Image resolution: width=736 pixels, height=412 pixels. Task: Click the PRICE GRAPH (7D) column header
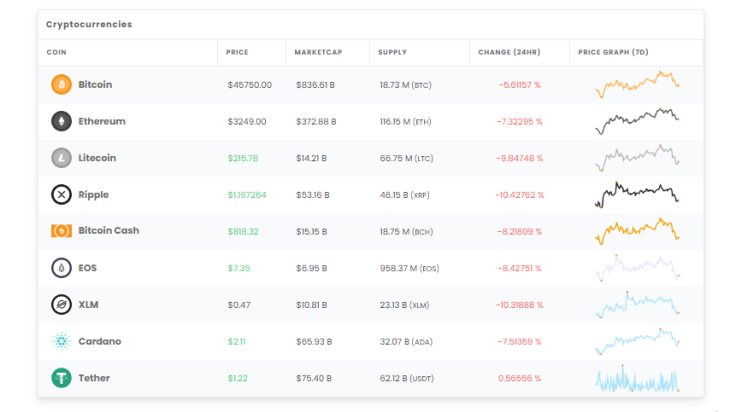click(613, 52)
